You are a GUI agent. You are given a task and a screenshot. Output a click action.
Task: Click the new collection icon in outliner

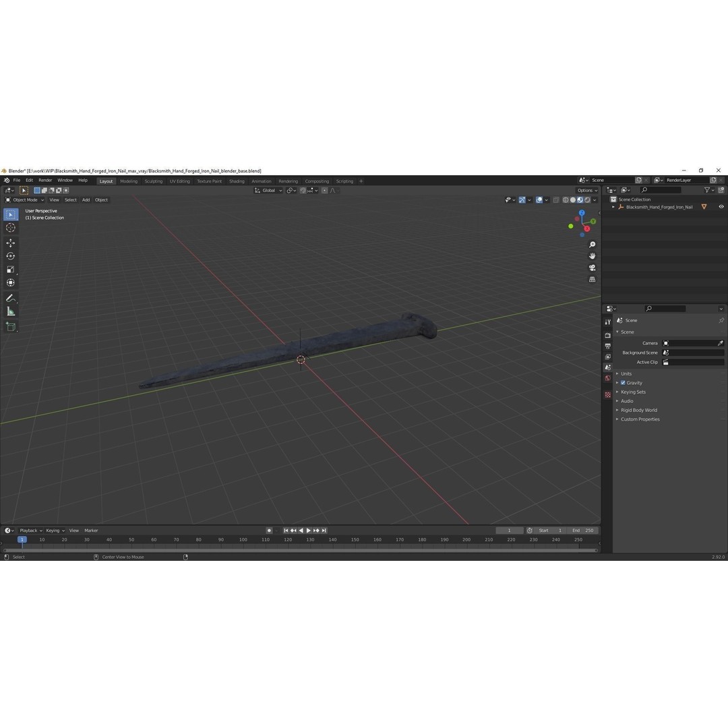click(721, 190)
